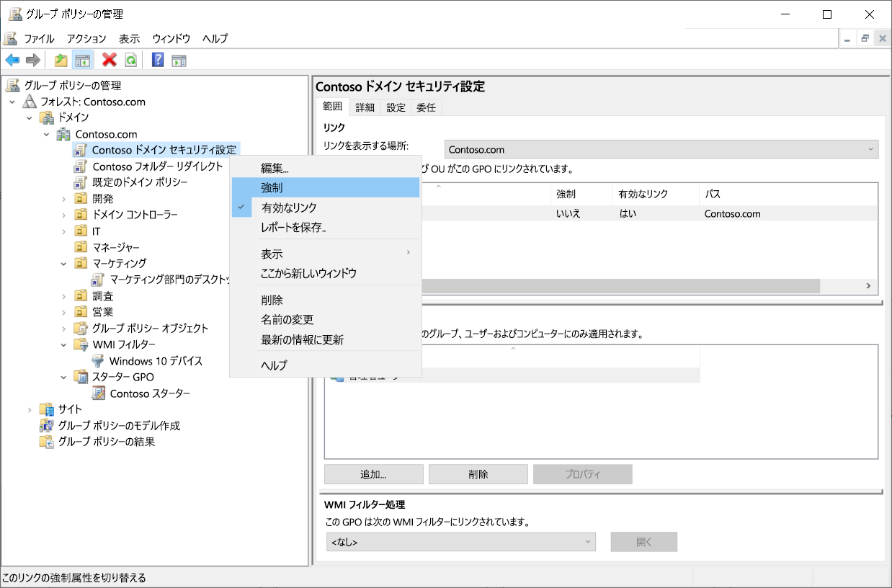892x588 pixels.
Task: Open help via the question mark toolbar icon
Action: 157,60
